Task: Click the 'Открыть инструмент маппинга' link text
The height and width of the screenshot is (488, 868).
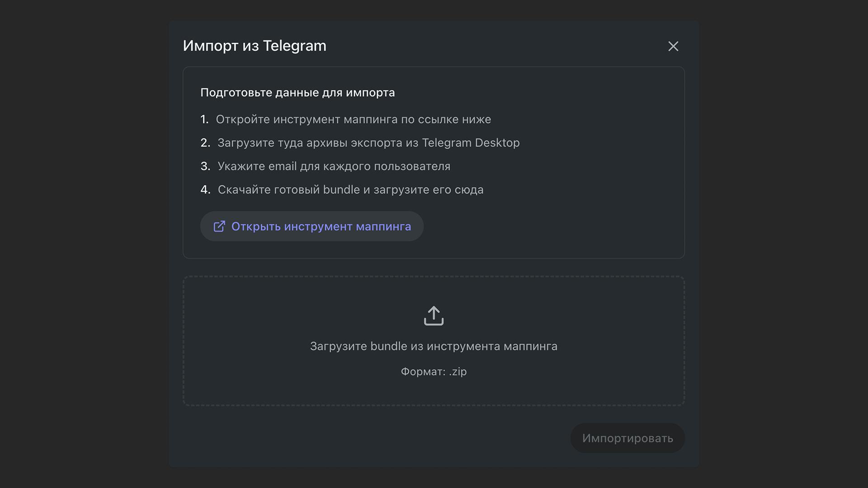Action: (321, 226)
